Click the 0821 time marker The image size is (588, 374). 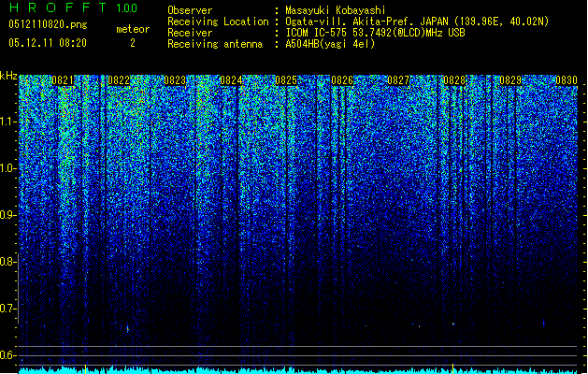(63, 80)
